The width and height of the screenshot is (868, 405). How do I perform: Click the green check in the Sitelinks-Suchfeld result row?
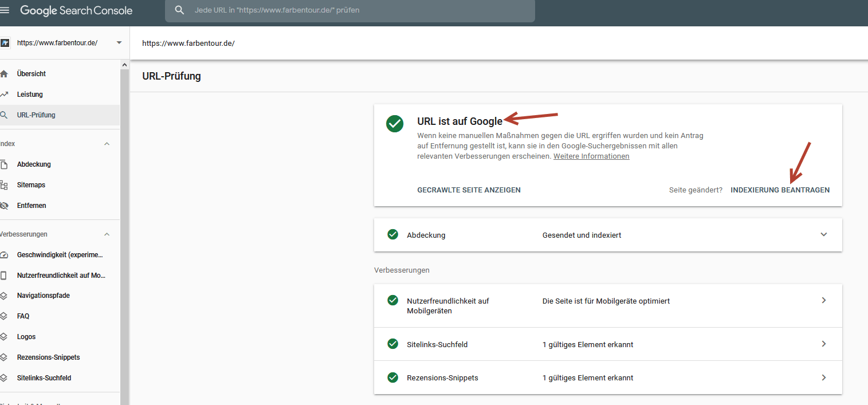coord(392,344)
